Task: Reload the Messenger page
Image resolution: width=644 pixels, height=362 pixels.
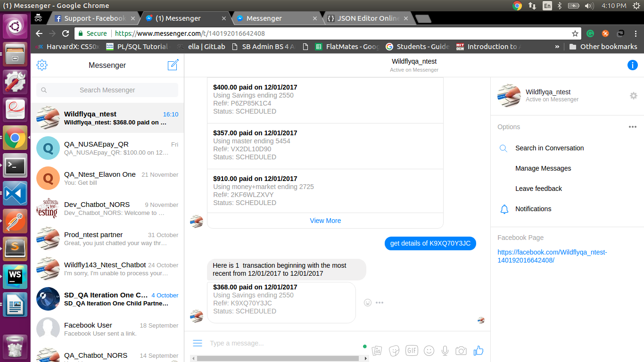Action: [66, 33]
